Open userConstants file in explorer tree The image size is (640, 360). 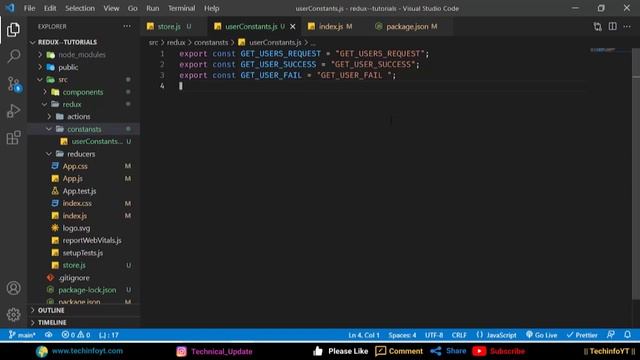[84, 141]
